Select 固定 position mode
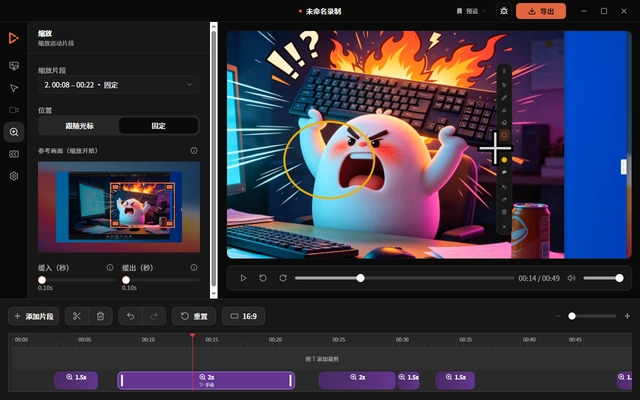 tap(159, 126)
